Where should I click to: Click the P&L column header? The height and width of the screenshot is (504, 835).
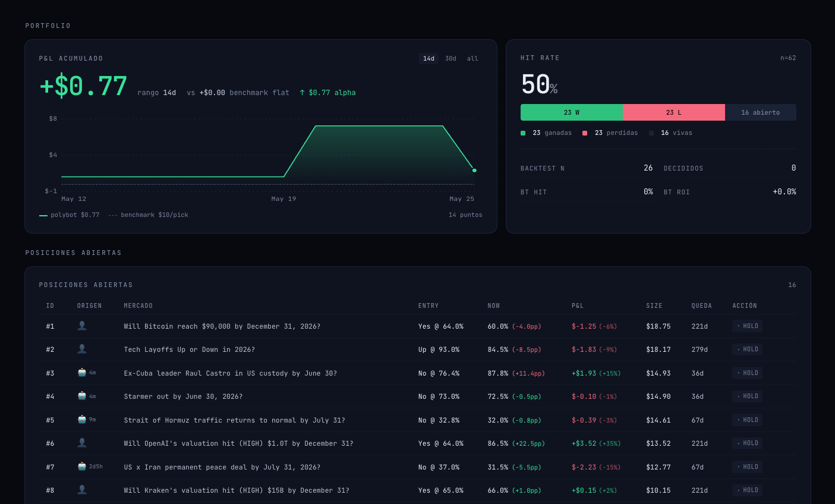coord(578,305)
